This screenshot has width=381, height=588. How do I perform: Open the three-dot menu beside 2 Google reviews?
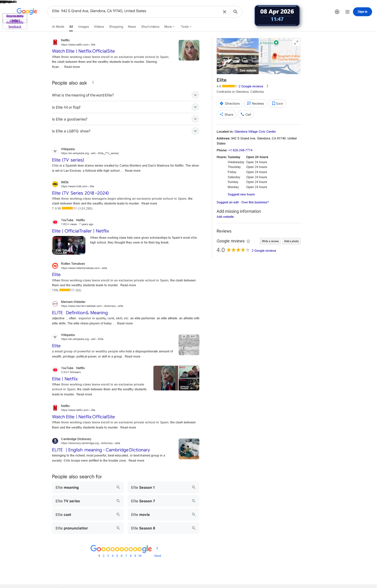coord(267,86)
